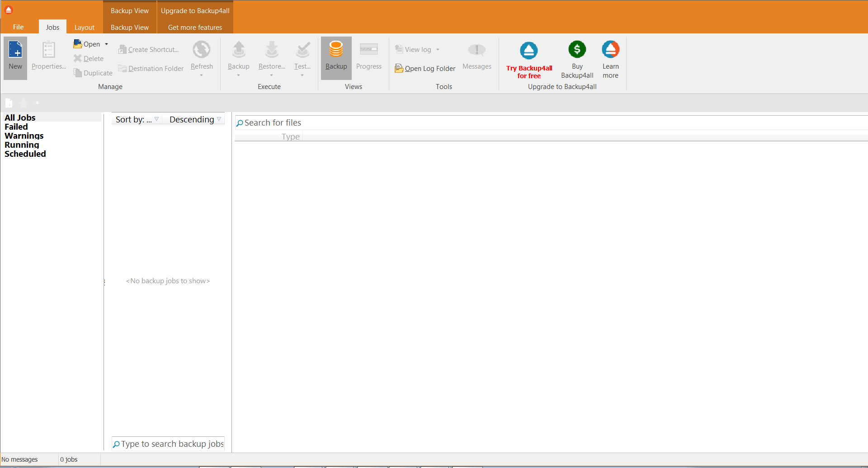Select the Scheduled jobs filter

click(x=25, y=154)
